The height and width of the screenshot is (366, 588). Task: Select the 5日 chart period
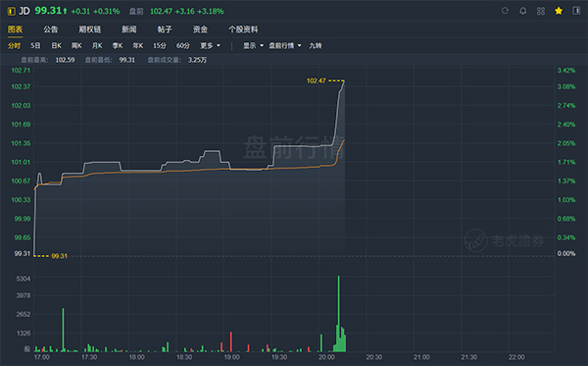35,46
